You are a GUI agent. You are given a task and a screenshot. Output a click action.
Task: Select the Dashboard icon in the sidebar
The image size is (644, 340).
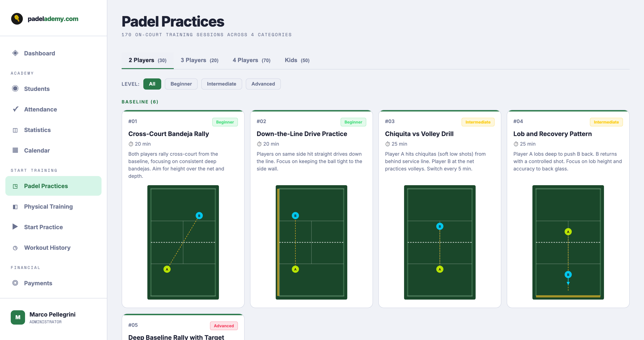[15, 53]
